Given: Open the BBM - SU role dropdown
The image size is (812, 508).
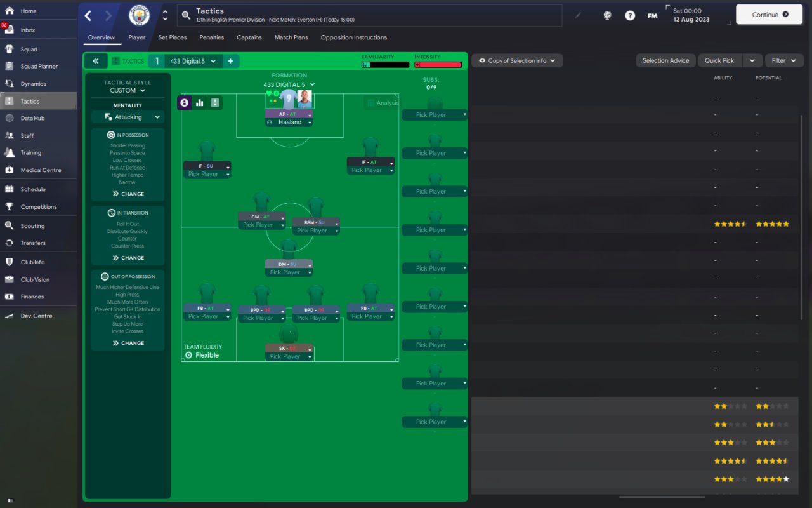Looking at the screenshot, I should (316, 222).
